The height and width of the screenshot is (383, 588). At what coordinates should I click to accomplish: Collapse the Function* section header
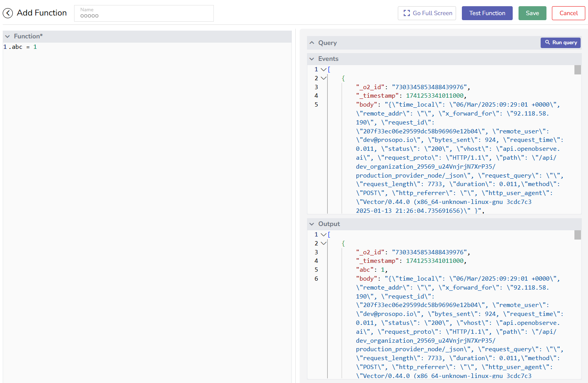[x=7, y=36]
